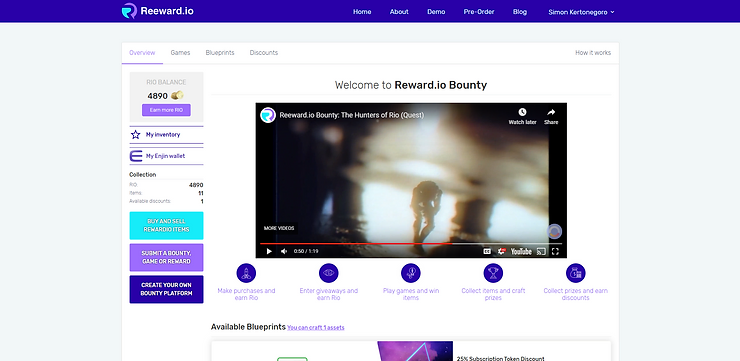Click the video title The Hunters of Rio
This screenshot has height=361, width=740.
[x=352, y=115]
